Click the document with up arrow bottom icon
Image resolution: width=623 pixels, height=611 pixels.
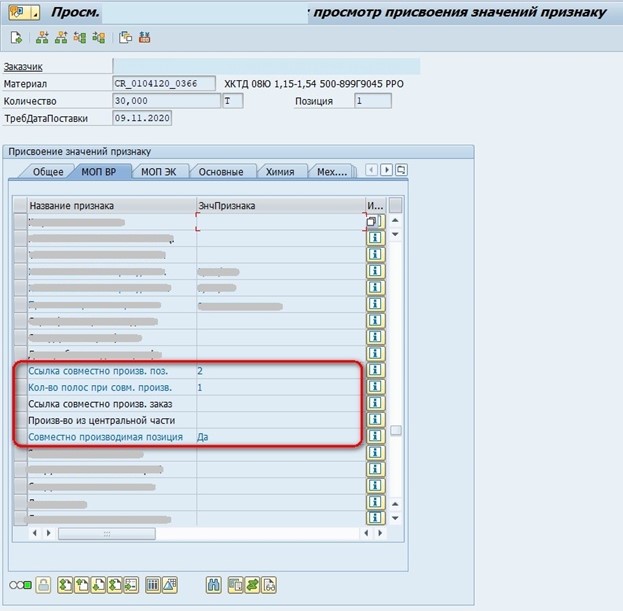(82, 585)
